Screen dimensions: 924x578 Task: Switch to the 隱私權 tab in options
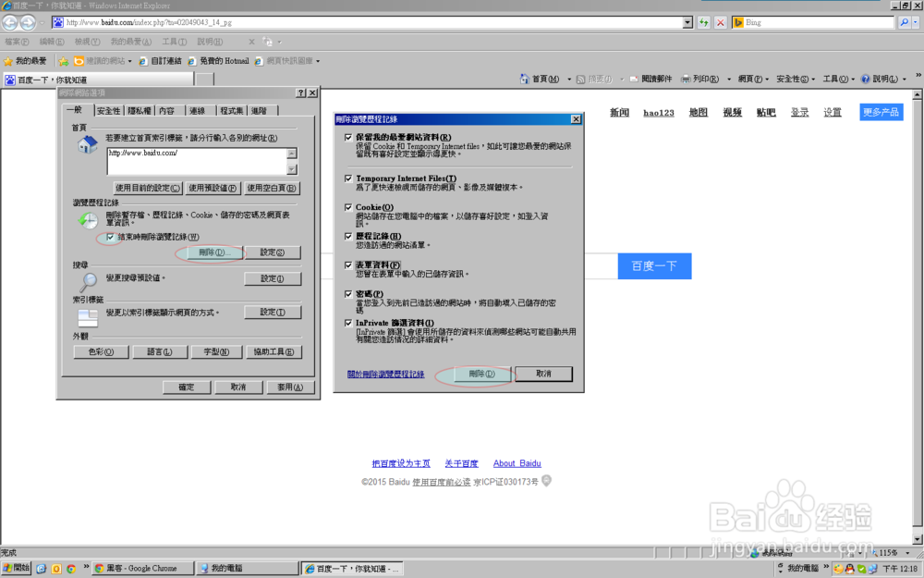pyautogui.click(x=140, y=111)
